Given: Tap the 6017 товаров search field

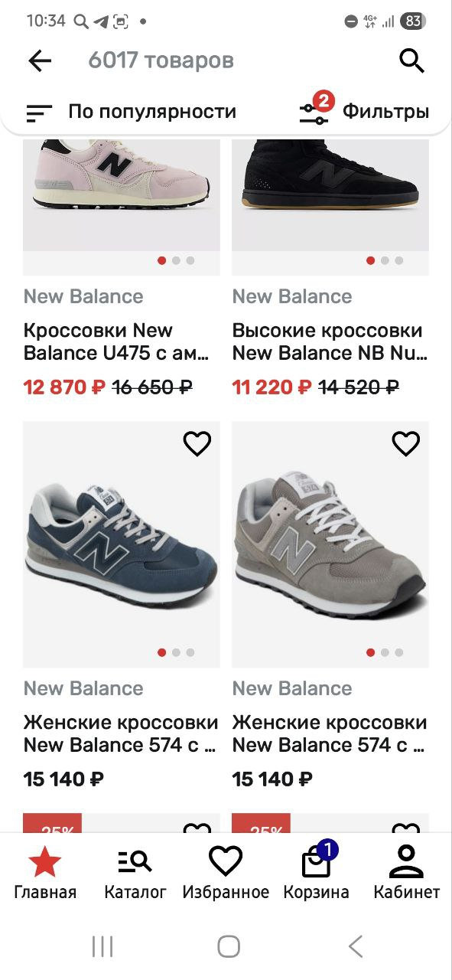Looking at the screenshot, I should (229, 60).
